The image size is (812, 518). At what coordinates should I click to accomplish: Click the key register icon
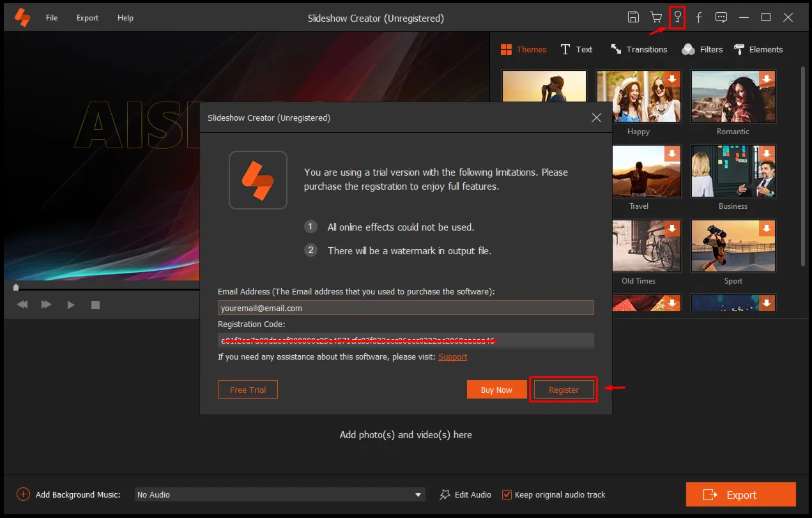[677, 17]
